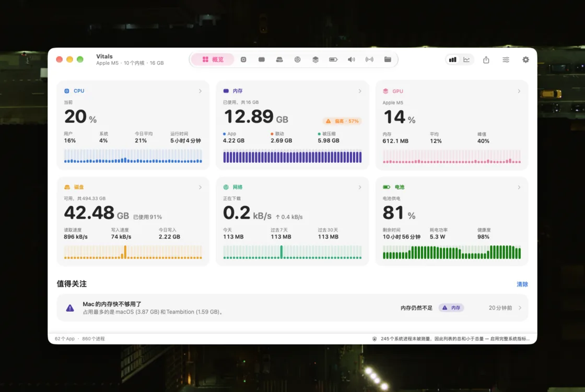Click the network activity history chart
This screenshot has height=392, width=585.
tap(292, 252)
